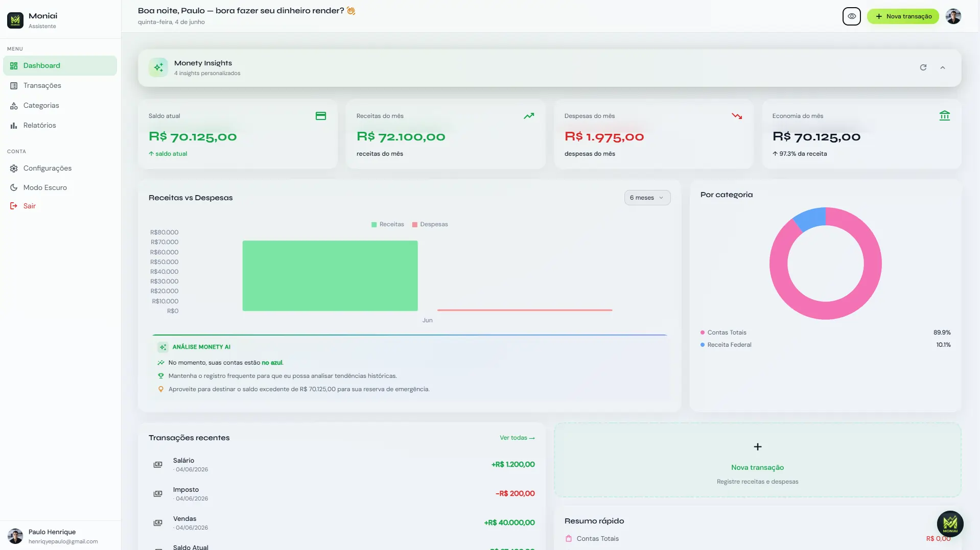
Task: Collapse the Monety Insights panel
Action: pyautogui.click(x=943, y=67)
